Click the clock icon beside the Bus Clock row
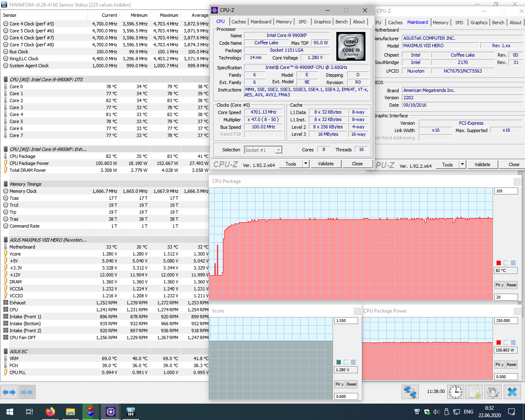The width and height of the screenshot is (525, 420). click(x=6, y=52)
